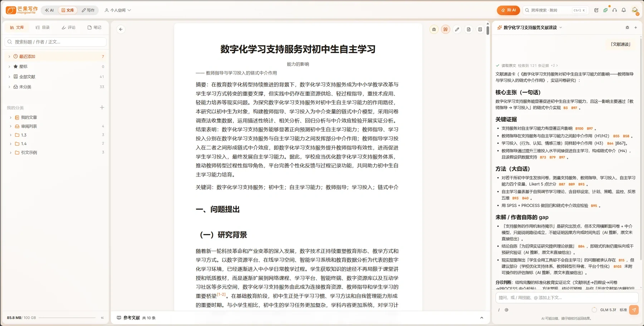Viewport: 644px width, 326px height.
Task: Open the new note icon in the top bar
Action: (596, 10)
